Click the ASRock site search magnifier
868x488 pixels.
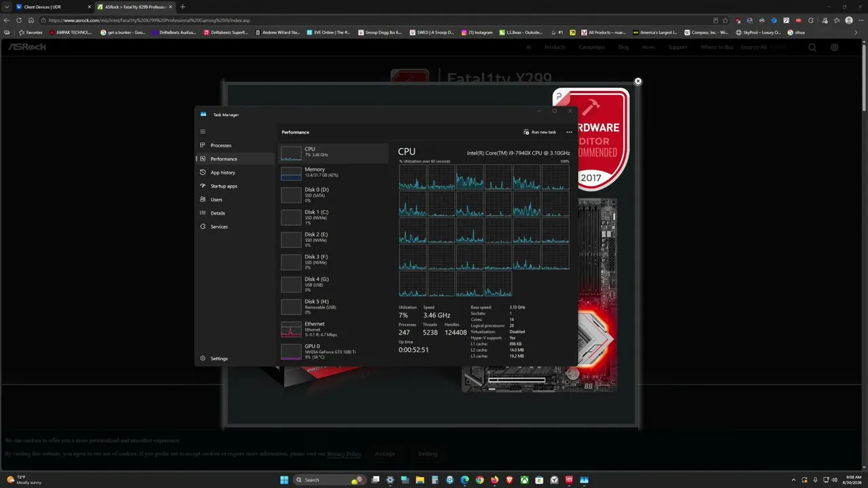tap(812, 47)
